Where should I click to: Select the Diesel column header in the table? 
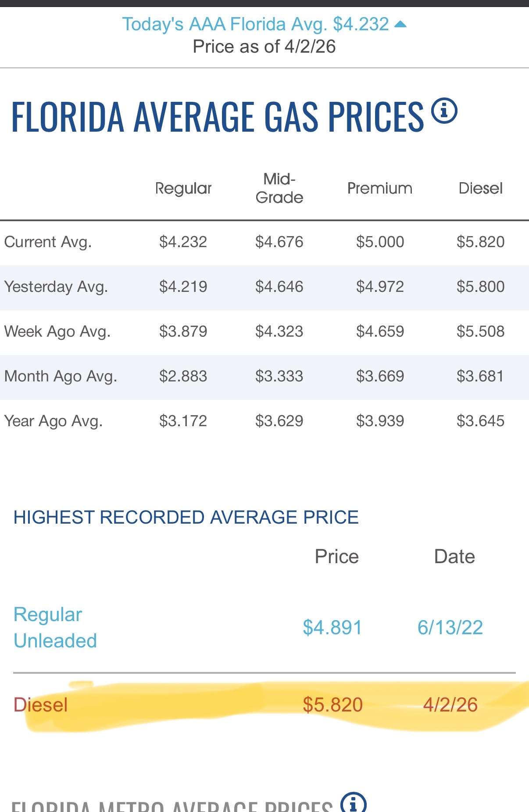pos(480,188)
